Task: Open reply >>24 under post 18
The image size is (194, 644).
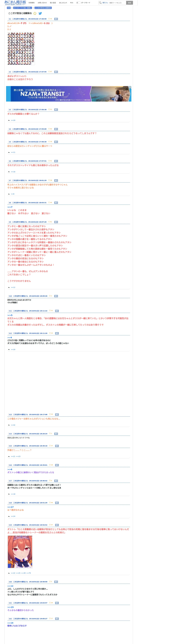Action: click(x=13, y=516)
